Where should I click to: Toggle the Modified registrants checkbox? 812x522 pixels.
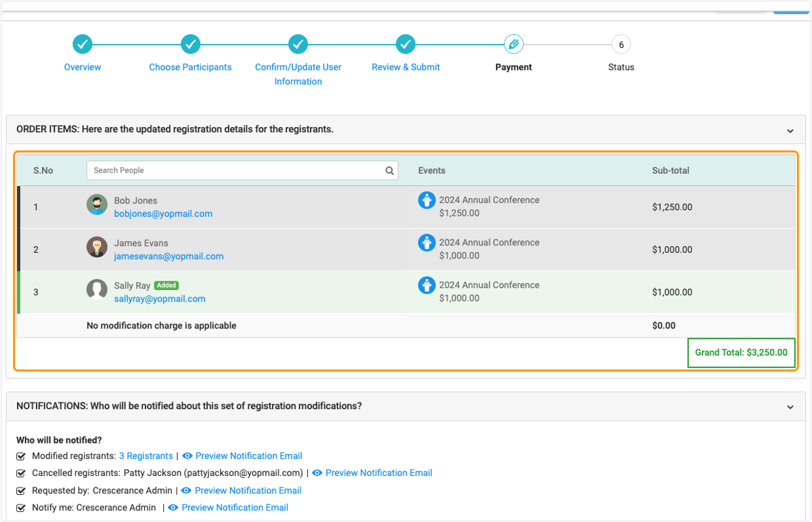(21, 456)
